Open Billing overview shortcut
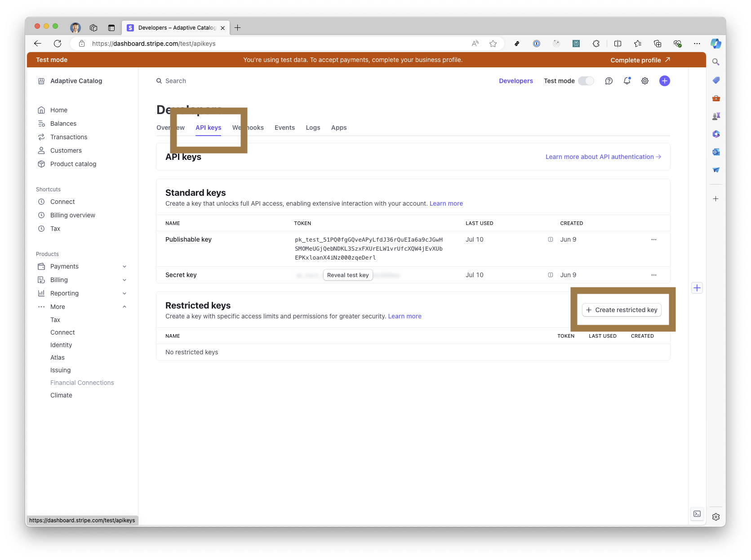 tap(72, 215)
